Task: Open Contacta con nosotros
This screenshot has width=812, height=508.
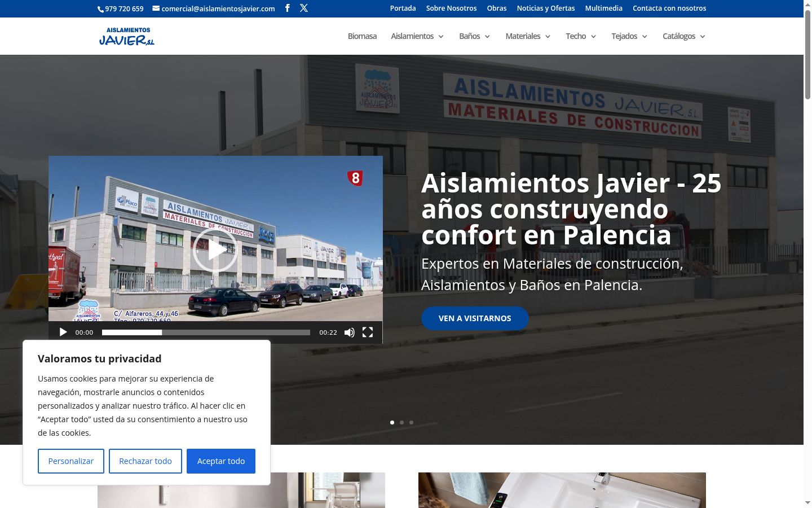Action: point(669,8)
